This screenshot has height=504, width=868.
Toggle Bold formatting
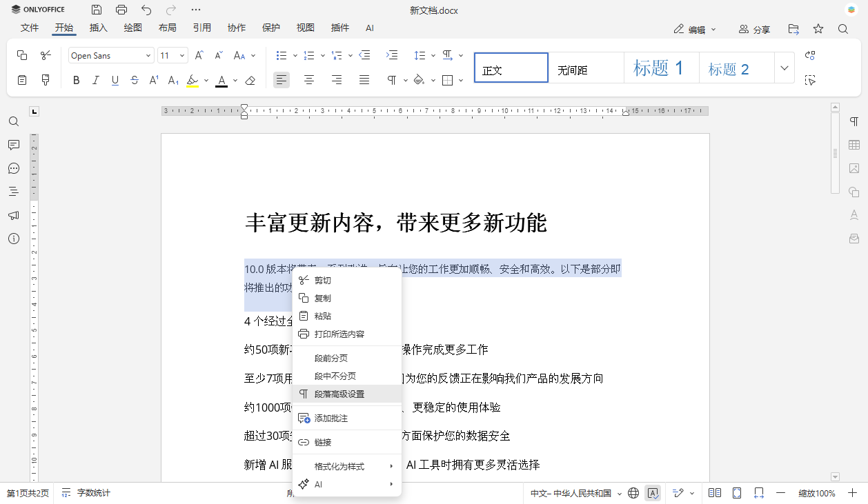[x=77, y=81]
